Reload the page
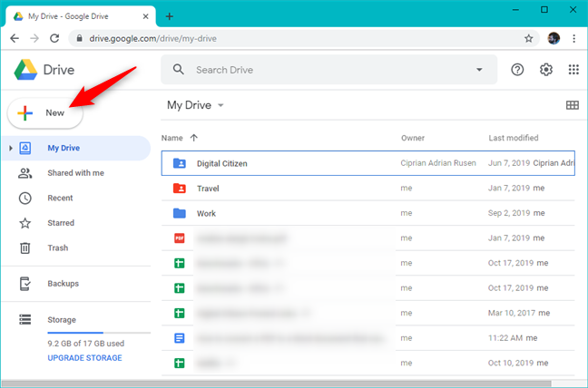This screenshot has width=588, height=388. click(54, 38)
